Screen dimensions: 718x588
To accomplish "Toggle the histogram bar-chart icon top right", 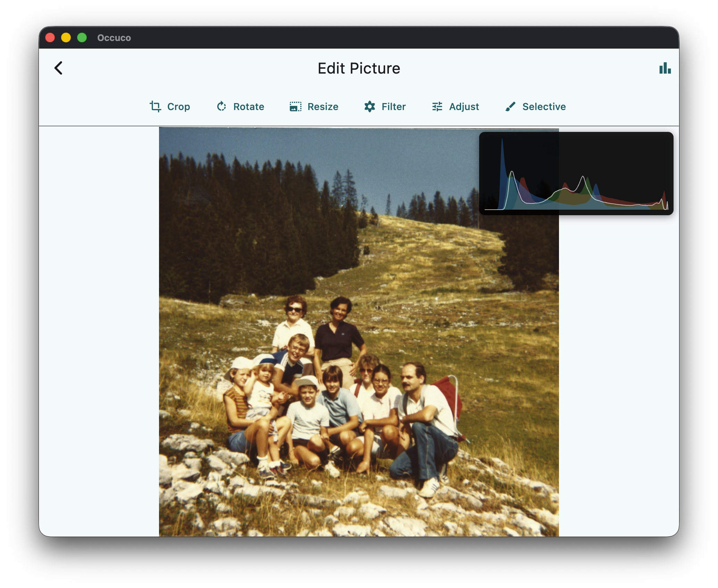I will click(665, 68).
